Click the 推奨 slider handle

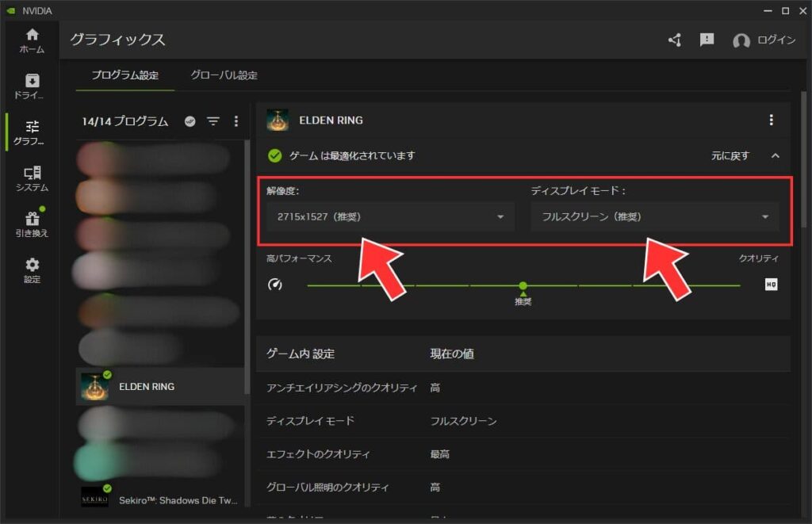[523, 285]
